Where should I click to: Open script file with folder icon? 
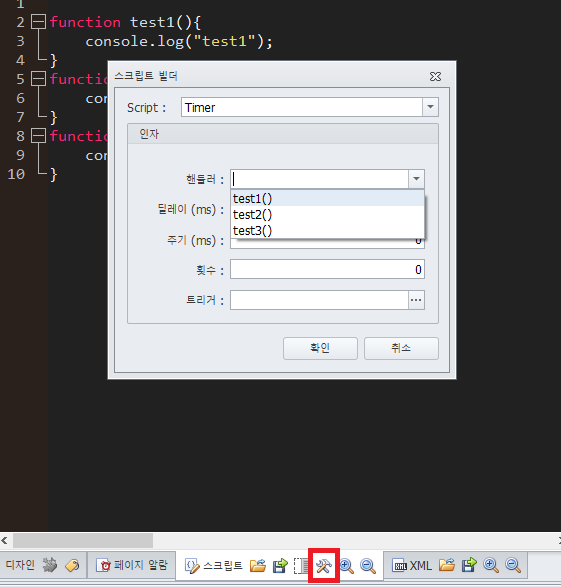click(x=258, y=565)
